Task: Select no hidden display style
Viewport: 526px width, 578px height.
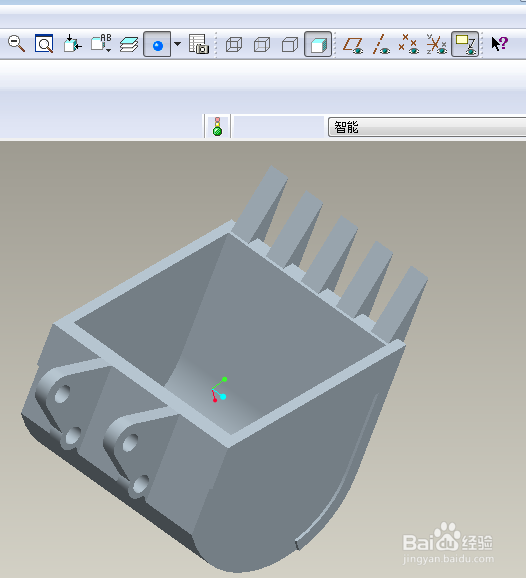Action: 290,45
